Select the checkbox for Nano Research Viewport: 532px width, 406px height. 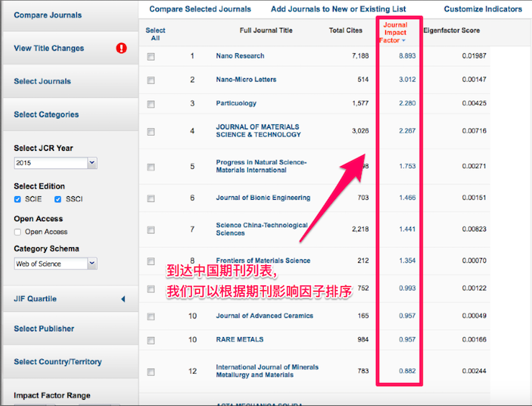click(x=151, y=57)
